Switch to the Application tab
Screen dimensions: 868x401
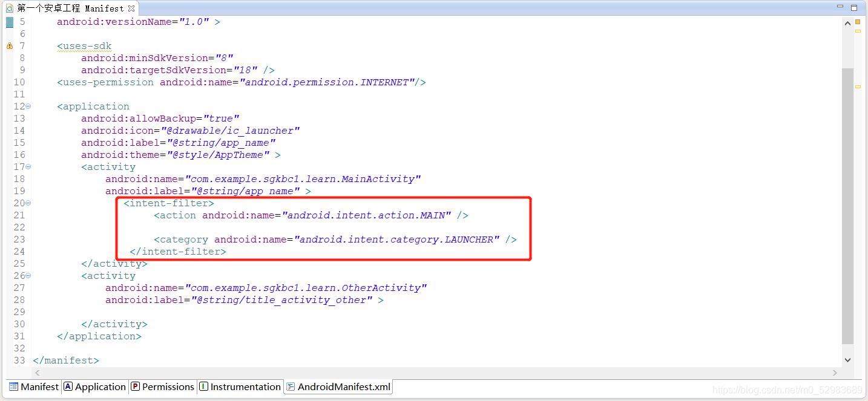[x=94, y=386]
